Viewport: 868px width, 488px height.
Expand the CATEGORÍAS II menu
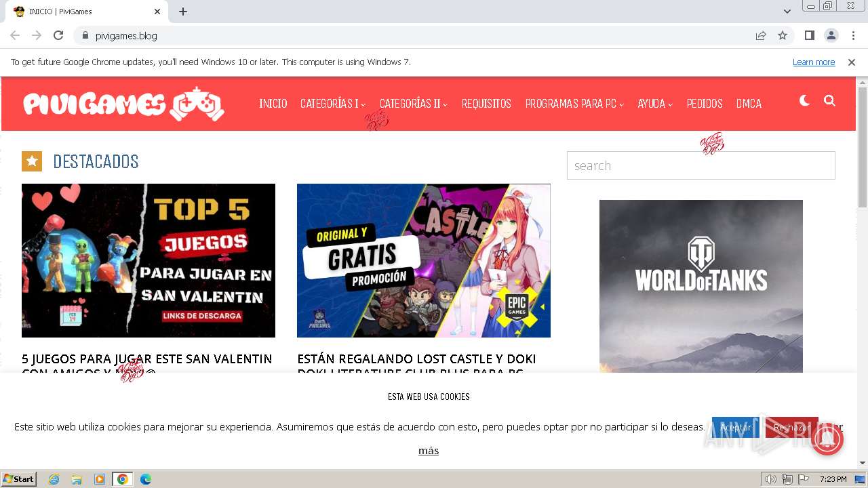(414, 104)
